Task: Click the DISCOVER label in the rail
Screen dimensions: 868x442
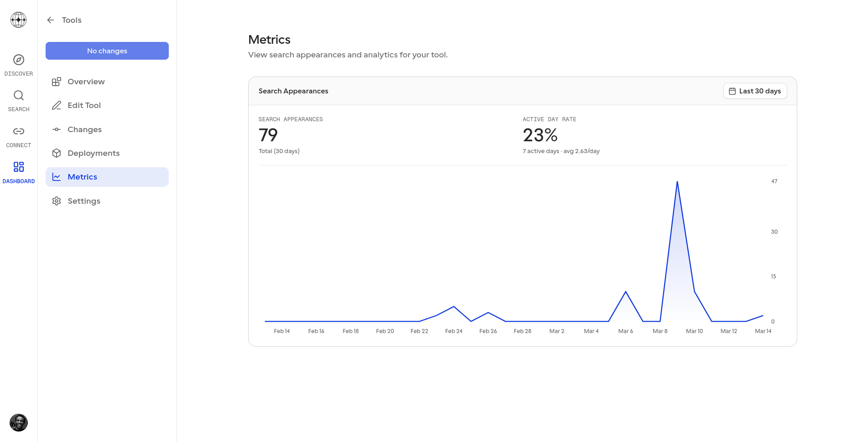Action: coord(19,74)
